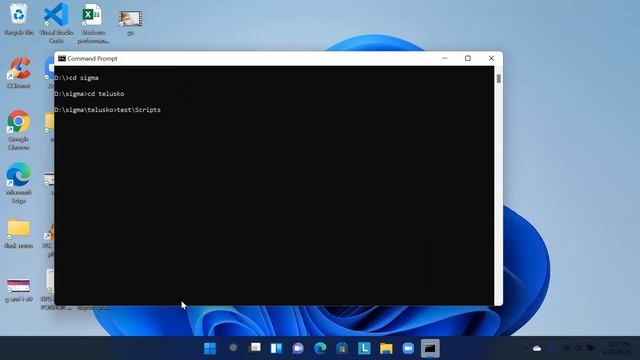
Task: Open the Windows Start menu
Action: 210,348
